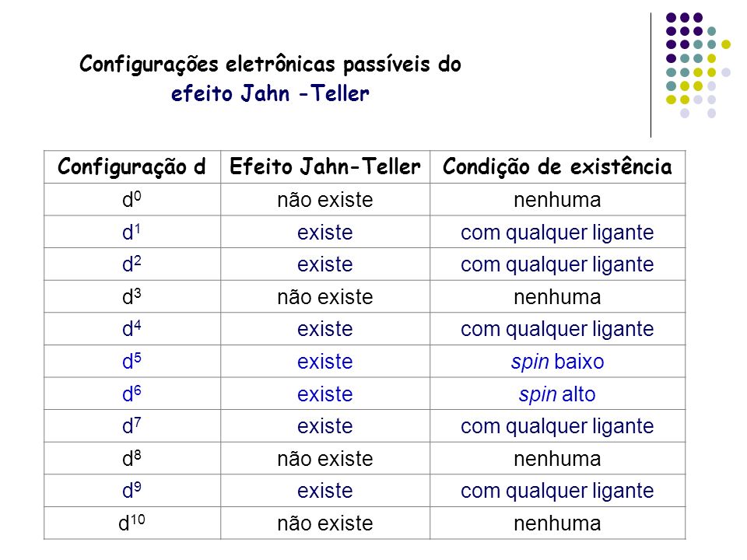Click the 'spin baixo' condition cell
The height and width of the screenshot is (560, 747).
(557, 362)
